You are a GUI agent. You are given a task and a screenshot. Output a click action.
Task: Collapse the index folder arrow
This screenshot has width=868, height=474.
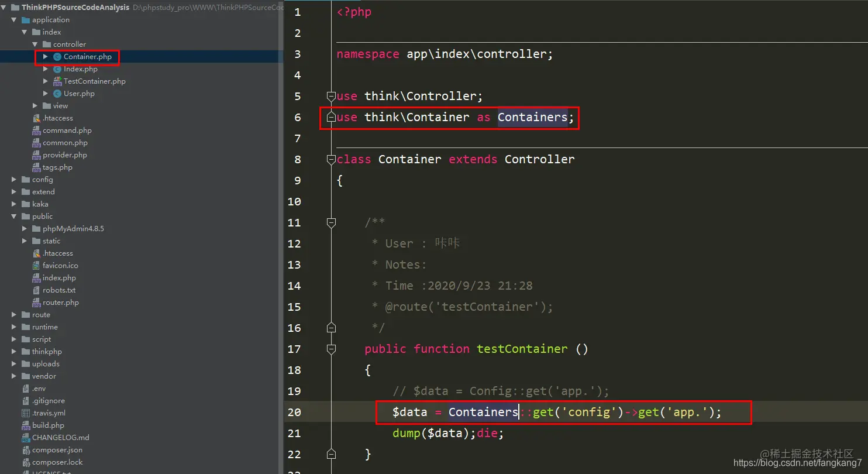(25, 32)
